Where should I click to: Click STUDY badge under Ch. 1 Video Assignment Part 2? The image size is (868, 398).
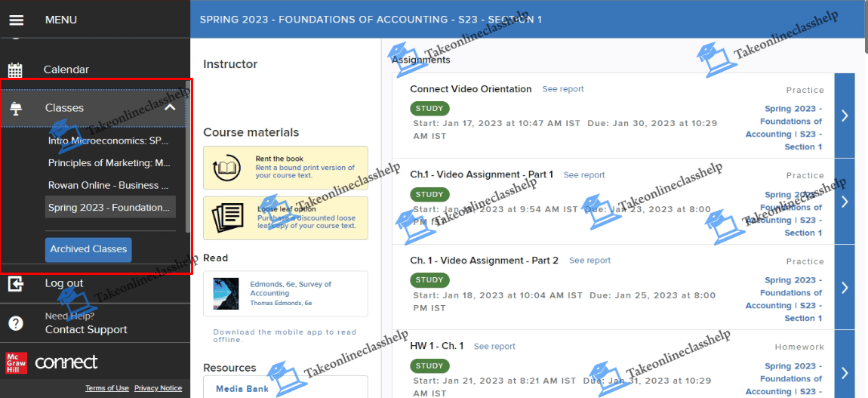[x=430, y=279]
